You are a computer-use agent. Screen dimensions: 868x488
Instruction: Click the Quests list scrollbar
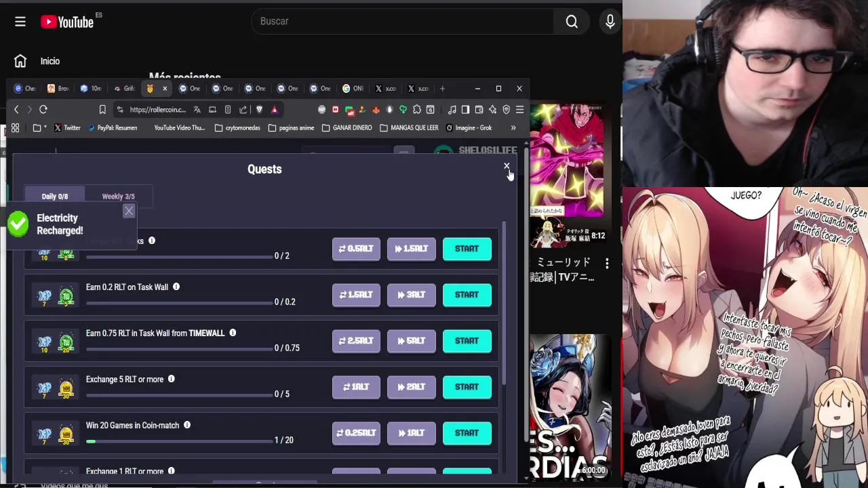504,303
